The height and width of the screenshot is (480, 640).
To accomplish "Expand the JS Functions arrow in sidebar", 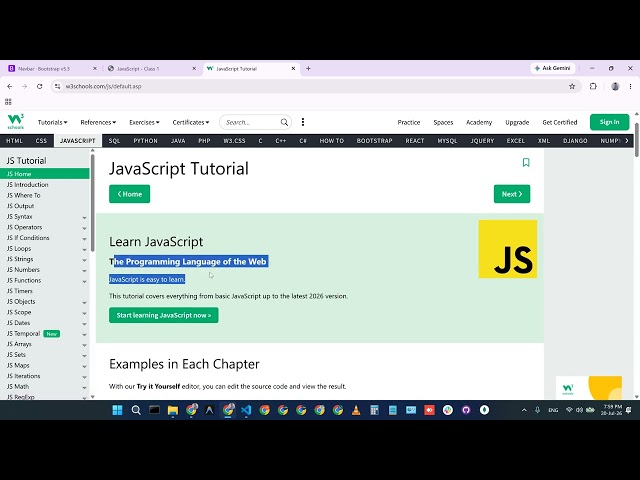I will click(84, 281).
